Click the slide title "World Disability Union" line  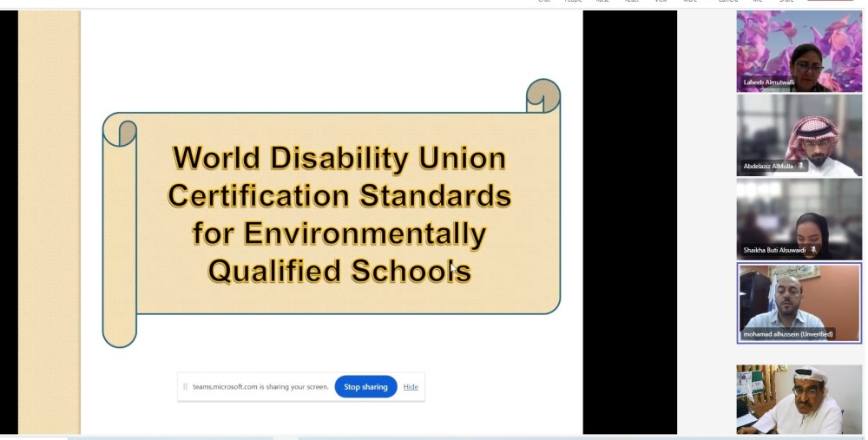point(339,158)
